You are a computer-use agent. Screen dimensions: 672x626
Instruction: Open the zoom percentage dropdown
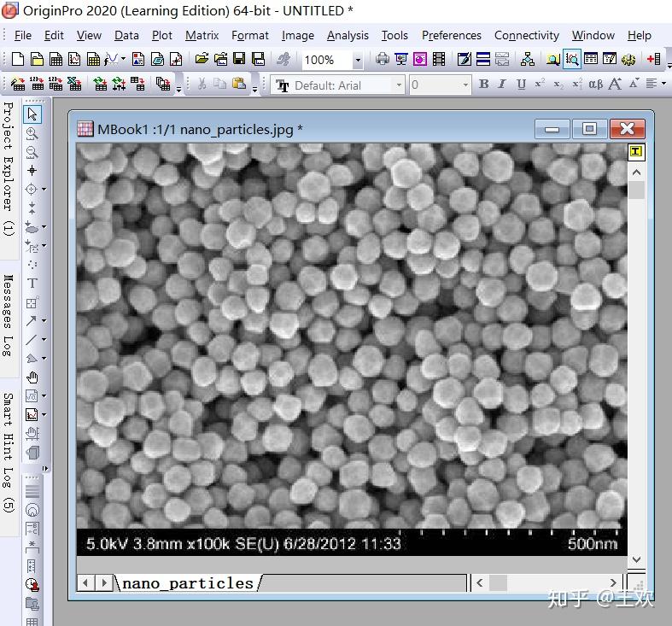pos(358,60)
